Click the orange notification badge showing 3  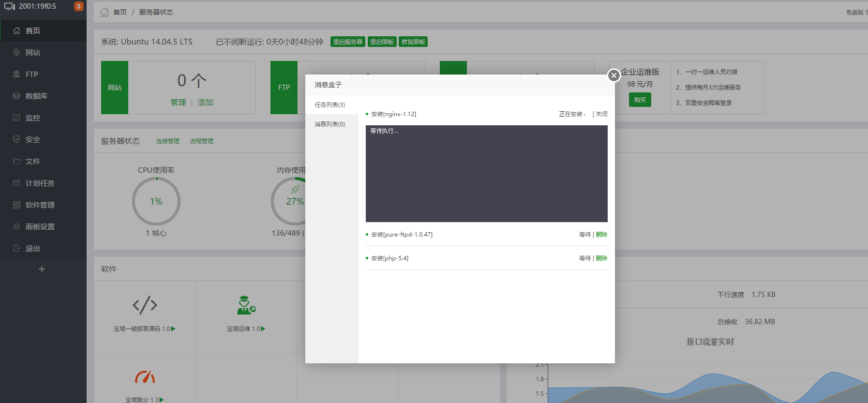78,6
